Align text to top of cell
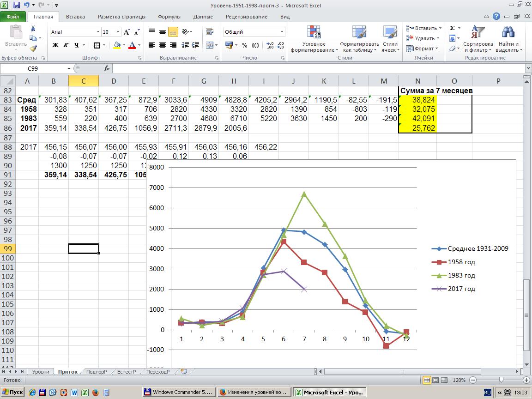The image size is (532, 399). [x=152, y=32]
